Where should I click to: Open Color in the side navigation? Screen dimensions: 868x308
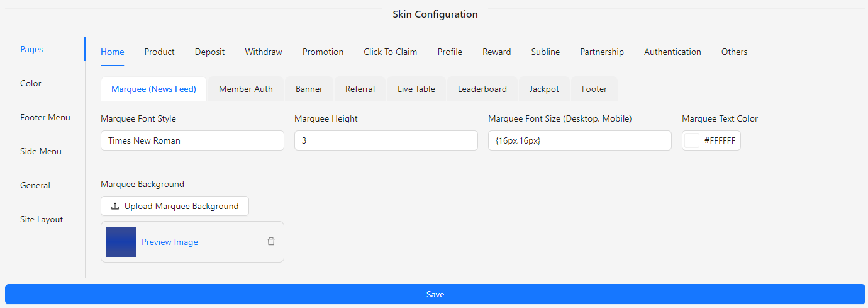pos(31,83)
